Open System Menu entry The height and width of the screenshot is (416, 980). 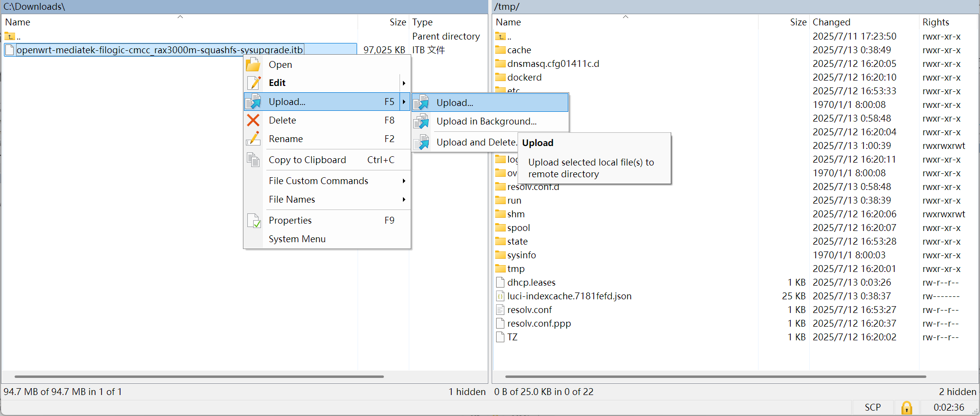tap(327, 239)
